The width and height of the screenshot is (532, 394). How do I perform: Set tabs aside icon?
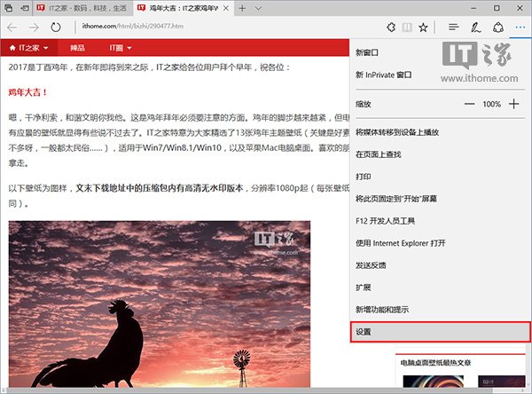(25, 8)
